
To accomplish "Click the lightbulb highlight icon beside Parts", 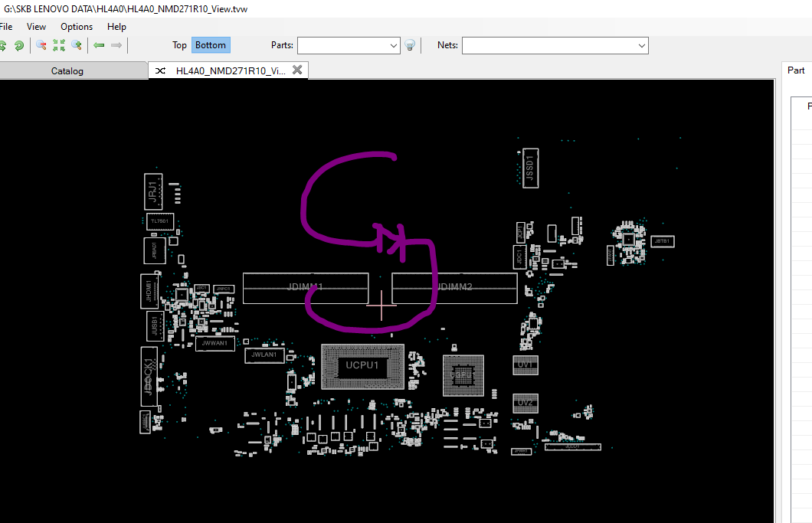I will pyautogui.click(x=410, y=46).
